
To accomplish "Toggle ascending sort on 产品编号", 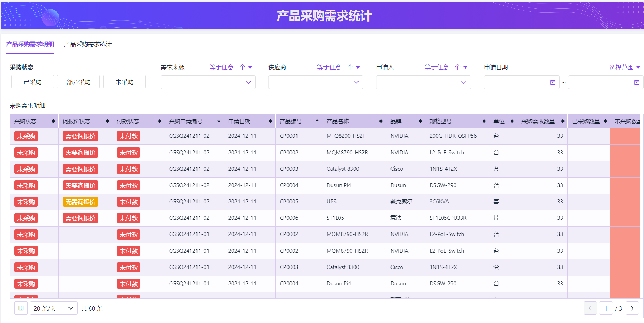I will (317, 120).
